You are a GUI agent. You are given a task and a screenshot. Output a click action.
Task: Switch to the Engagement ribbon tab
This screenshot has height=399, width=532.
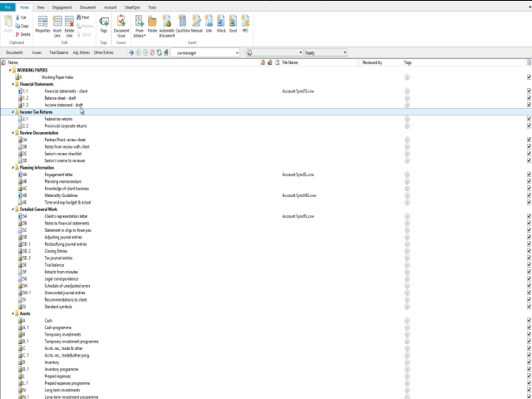click(62, 7)
